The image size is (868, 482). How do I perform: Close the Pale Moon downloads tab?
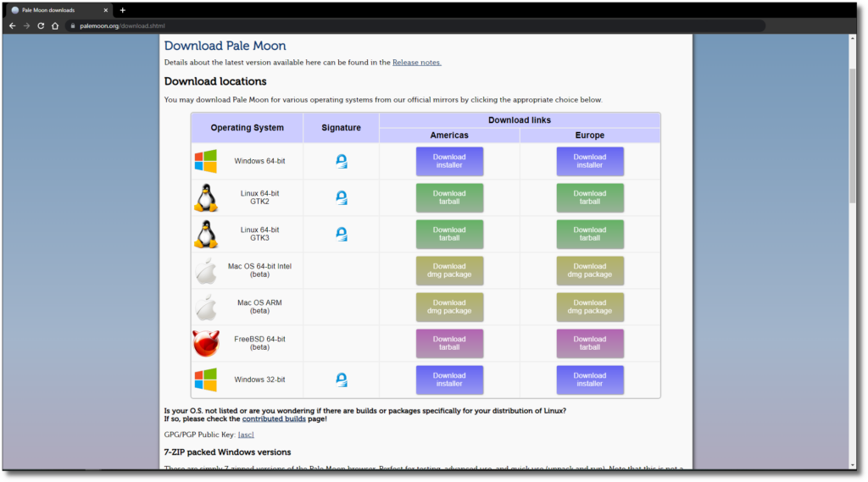pos(106,10)
